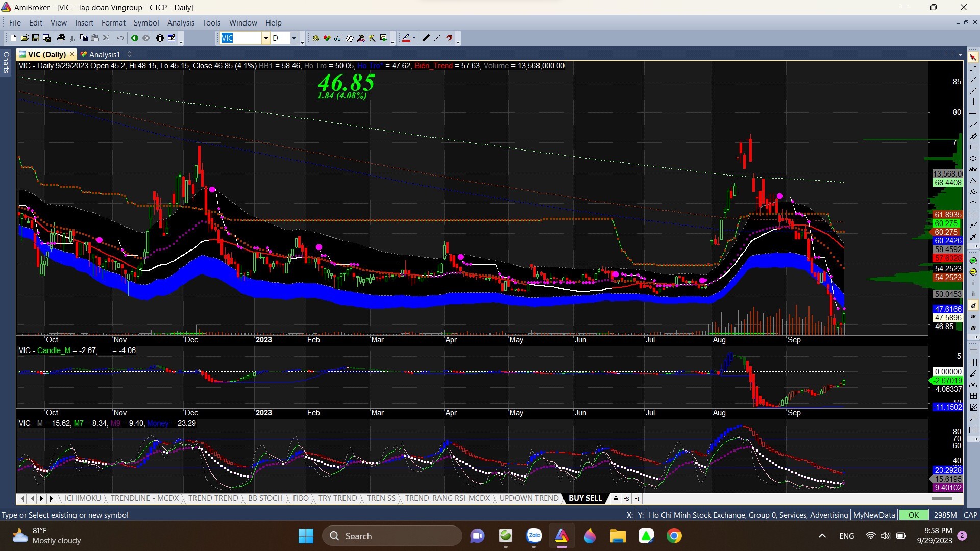
Task: Switch to the Analysis1 tab
Action: pyautogui.click(x=100, y=54)
